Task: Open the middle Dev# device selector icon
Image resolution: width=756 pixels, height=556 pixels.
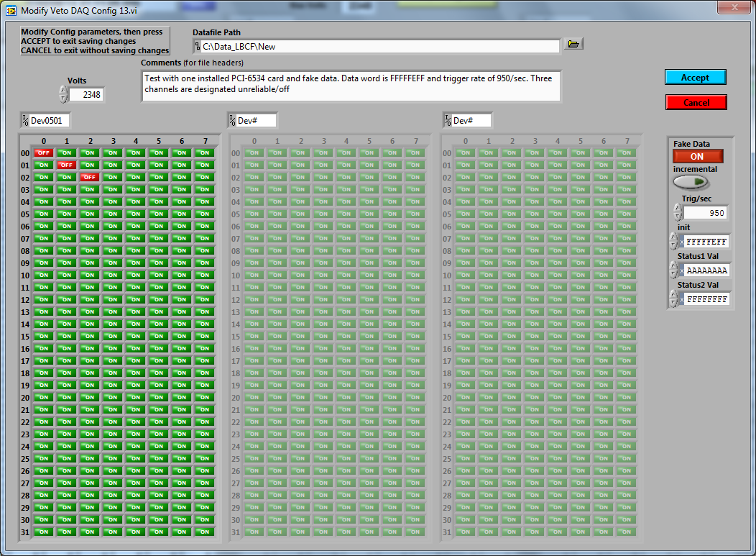Action: (x=232, y=121)
